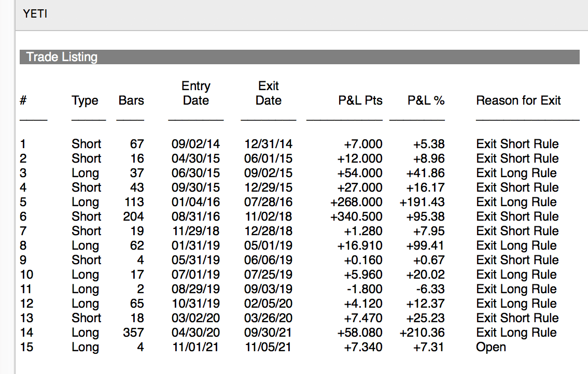The height and width of the screenshot is (374, 588).
Task: Click the YETI symbol title
Action: tap(35, 14)
